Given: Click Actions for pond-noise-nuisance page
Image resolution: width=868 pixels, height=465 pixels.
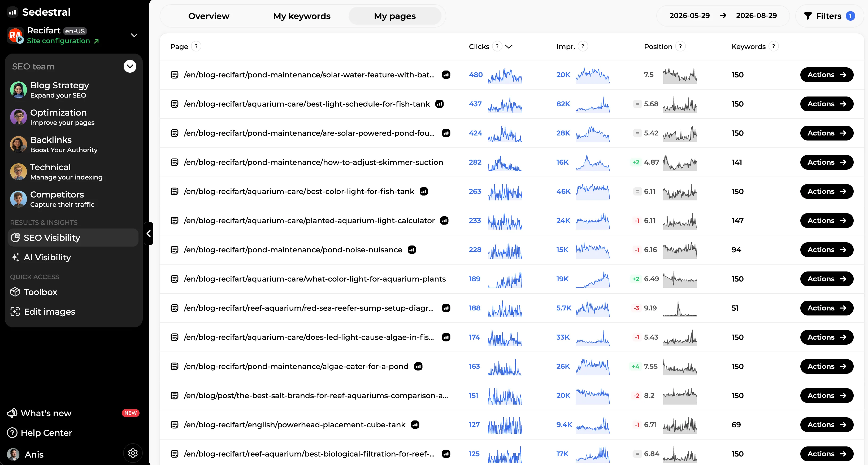Looking at the screenshot, I should (x=827, y=250).
